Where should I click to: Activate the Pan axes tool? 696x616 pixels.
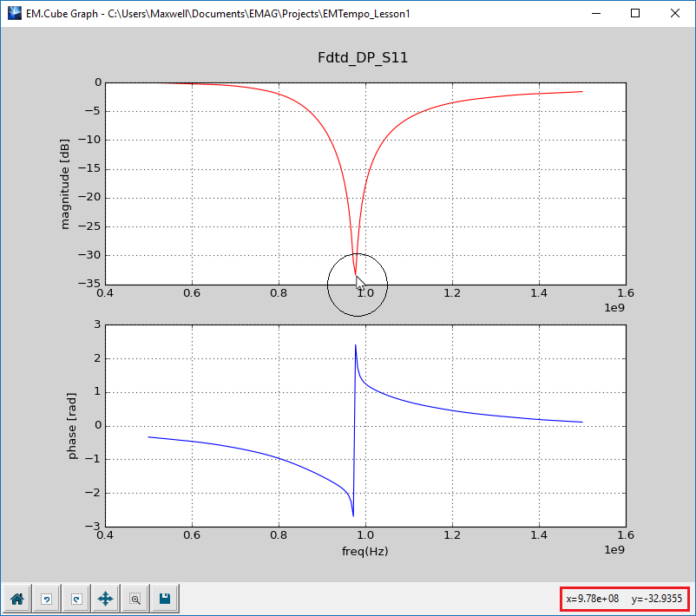[106, 600]
